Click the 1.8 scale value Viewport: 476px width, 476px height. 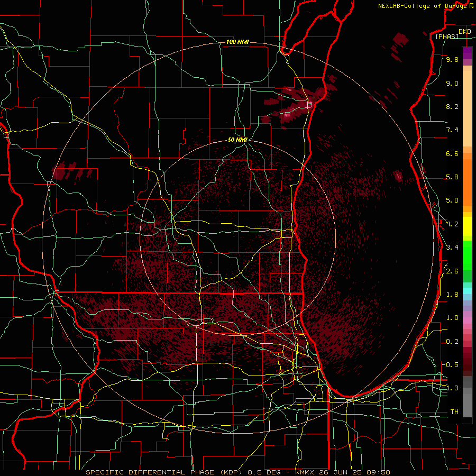pos(452,295)
